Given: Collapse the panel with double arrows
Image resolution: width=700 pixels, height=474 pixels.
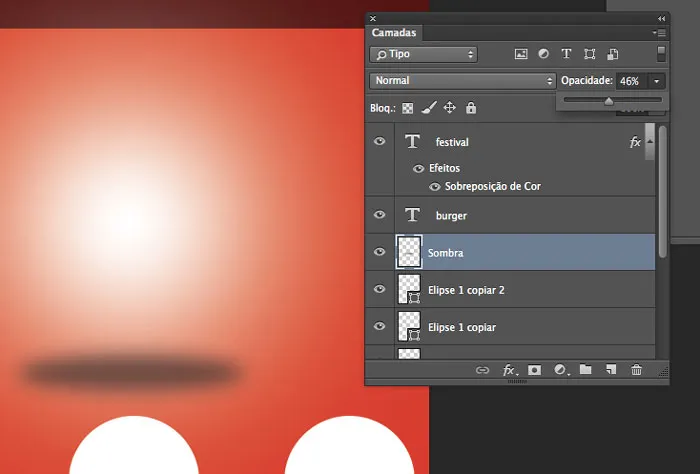Looking at the screenshot, I should pyautogui.click(x=661, y=18).
